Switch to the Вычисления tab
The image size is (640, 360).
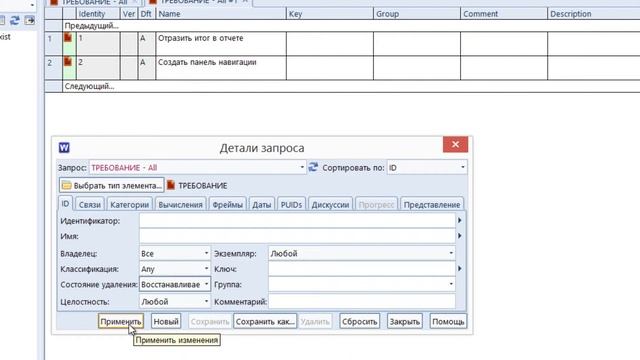point(180,204)
